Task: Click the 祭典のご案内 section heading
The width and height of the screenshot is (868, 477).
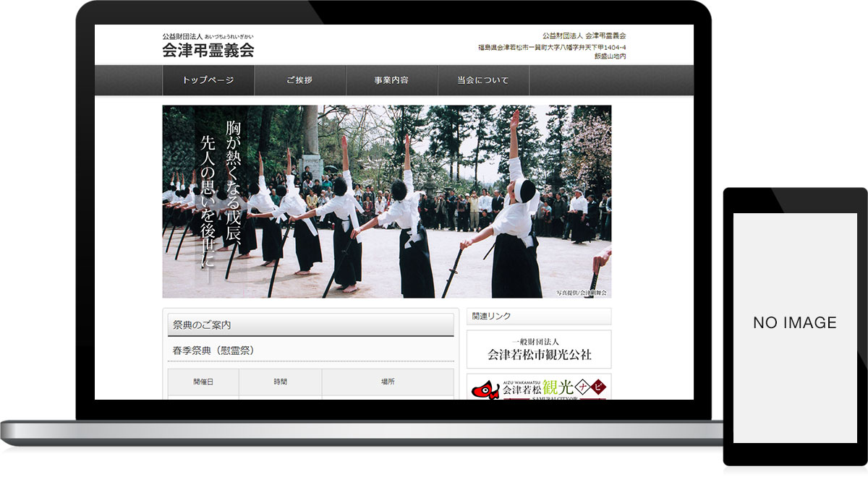Action: pos(311,325)
